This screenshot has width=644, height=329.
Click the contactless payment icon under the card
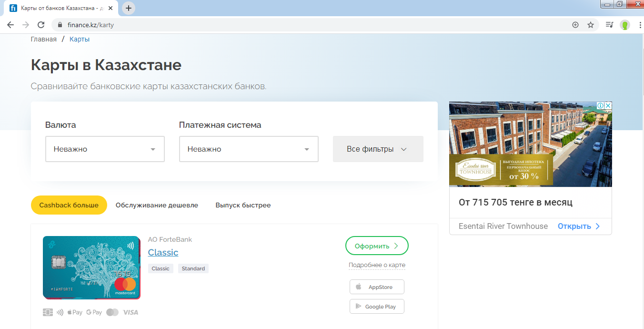60,312
